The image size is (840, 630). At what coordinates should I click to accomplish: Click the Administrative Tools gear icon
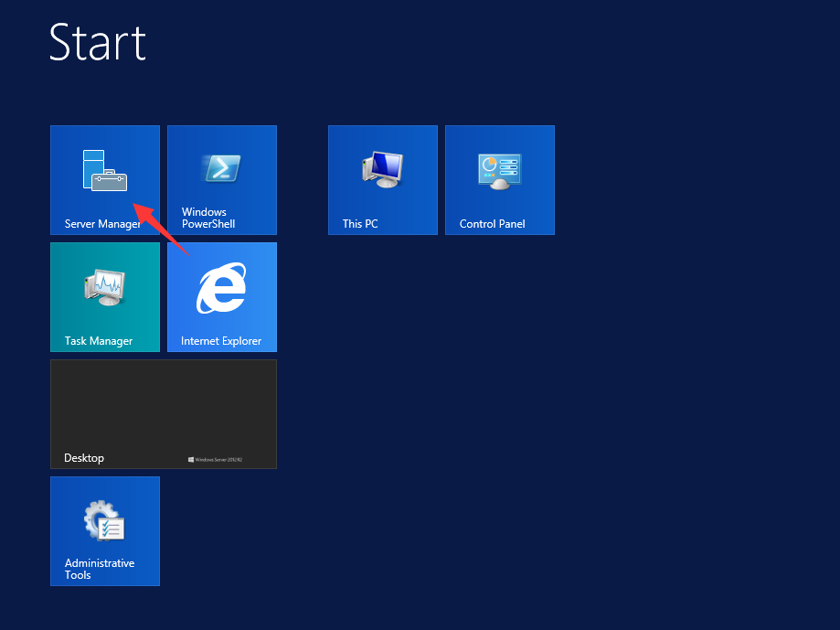[x=104, y=520]
